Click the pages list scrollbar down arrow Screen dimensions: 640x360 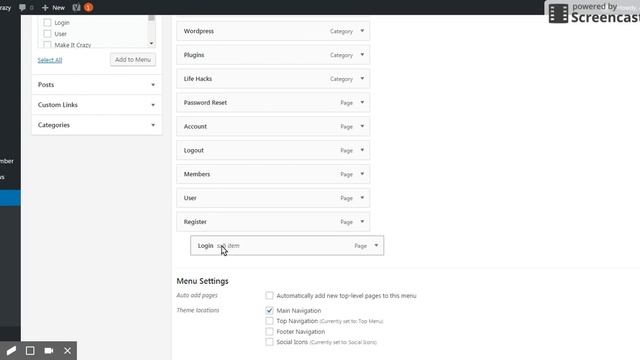point(151,43)
